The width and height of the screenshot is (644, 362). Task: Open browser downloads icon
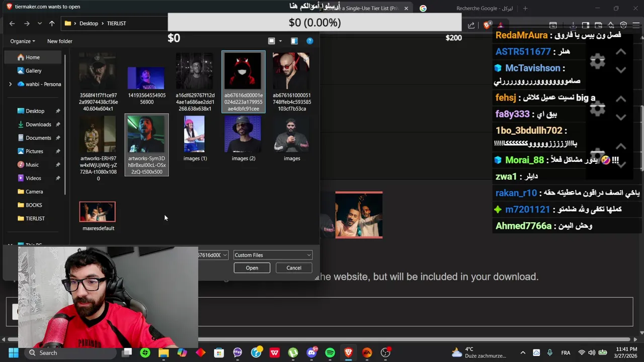click(573, 25)
